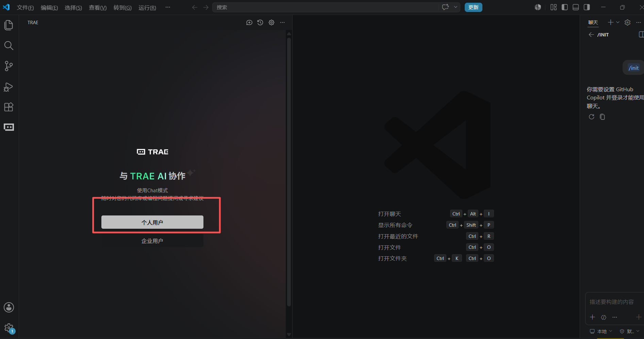Image resolution: width=644 pixels, height=339 pixels.
Task: Go back from the /INIT chat session
Action: pyautogui.click(x=591, y=35)
